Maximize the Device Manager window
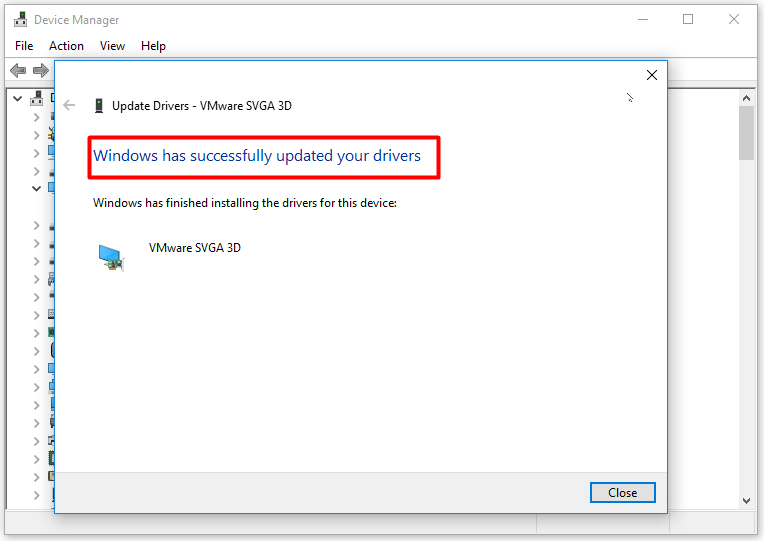This screenshot has width=764, height=541. pyautogui.click(x=688, y=19)
